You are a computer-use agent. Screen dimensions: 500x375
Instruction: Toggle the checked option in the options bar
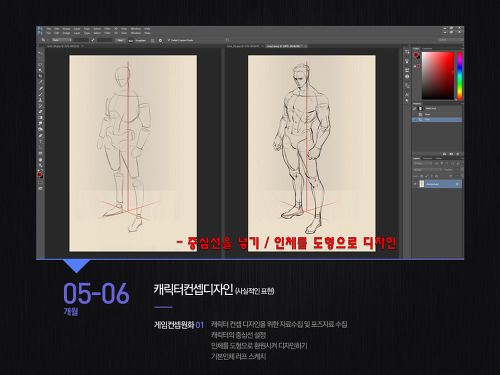tap(169, 40)
